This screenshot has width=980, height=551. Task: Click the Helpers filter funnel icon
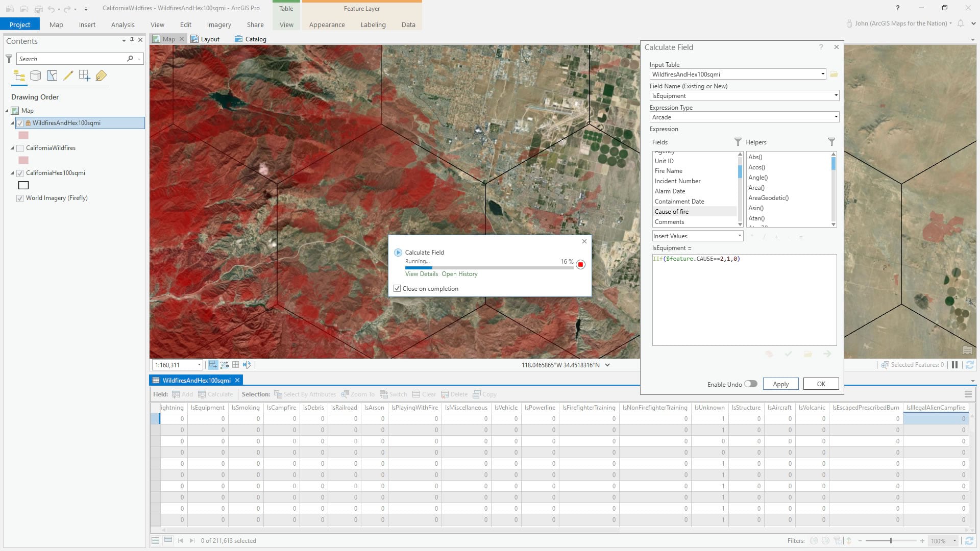[x=831, y=142]
